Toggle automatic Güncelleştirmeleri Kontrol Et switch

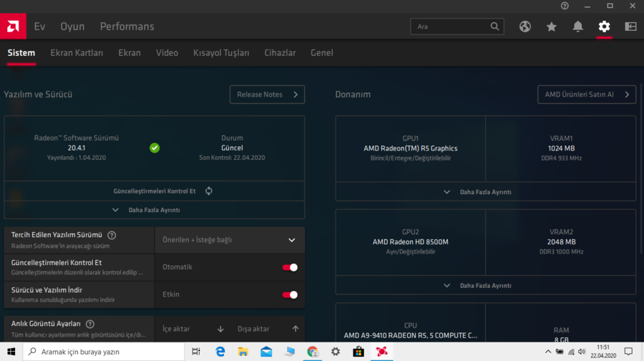290,267
